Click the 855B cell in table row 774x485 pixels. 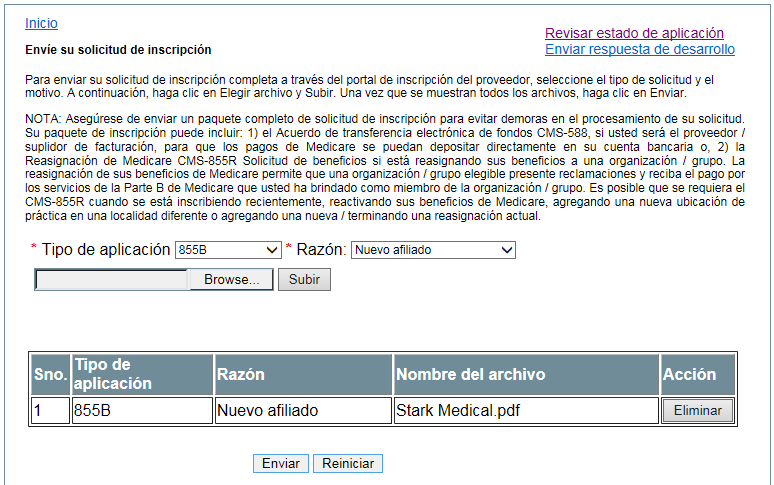pos(141,410)
